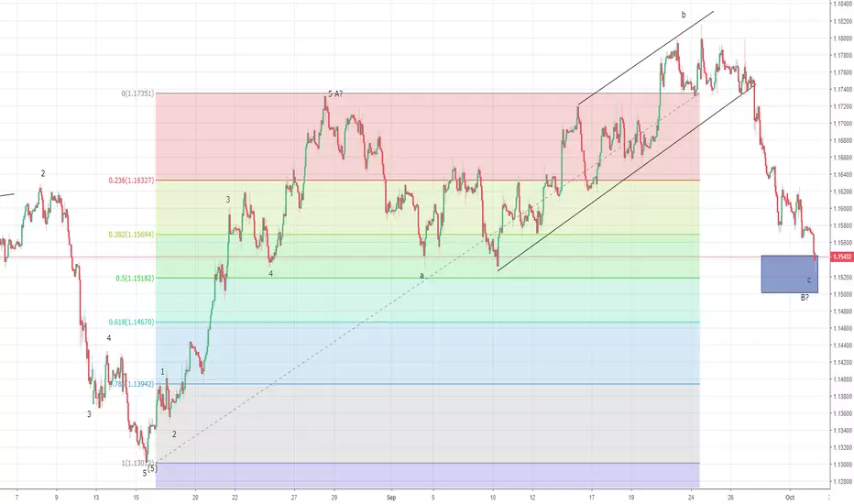Click the 1.14000 price axis label
Viewport: 854px width, 504px height.
click(x=843, y=379)
